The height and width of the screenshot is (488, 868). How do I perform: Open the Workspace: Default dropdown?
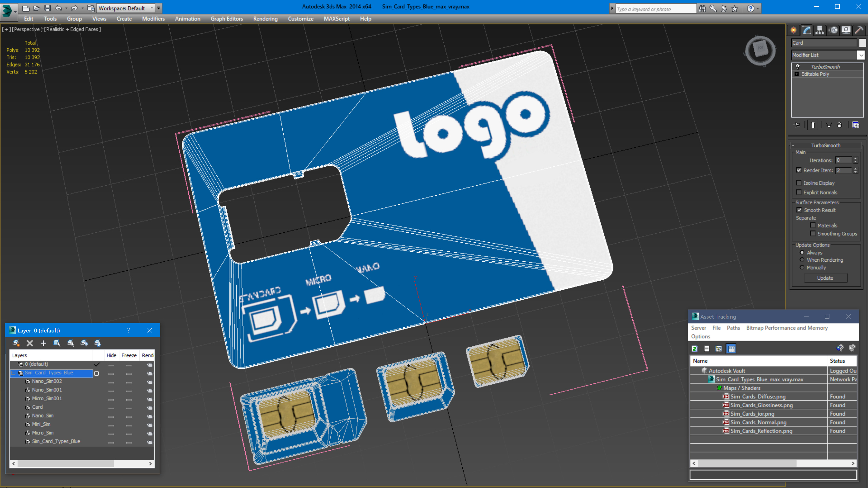pyautogui.click(x=126, y=8)
